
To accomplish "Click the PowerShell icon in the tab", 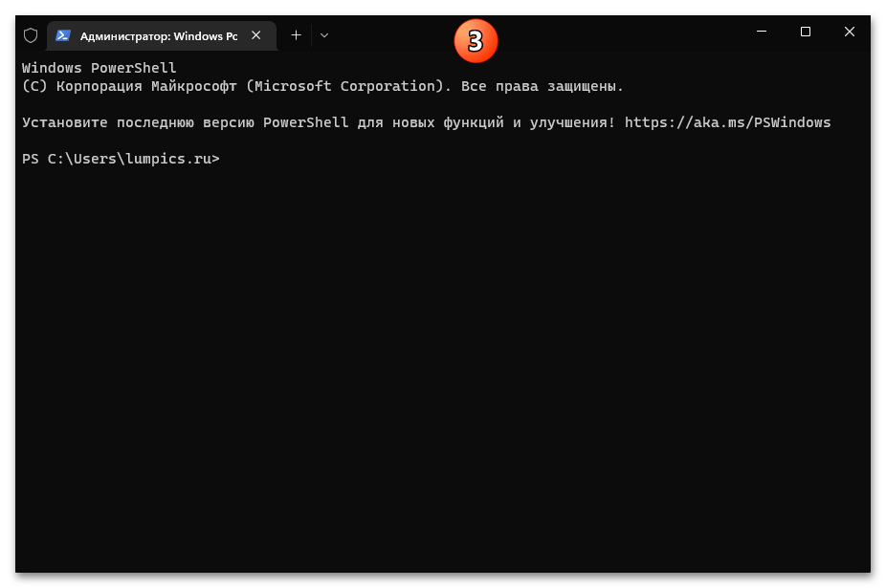I will [x=62, y=35].
